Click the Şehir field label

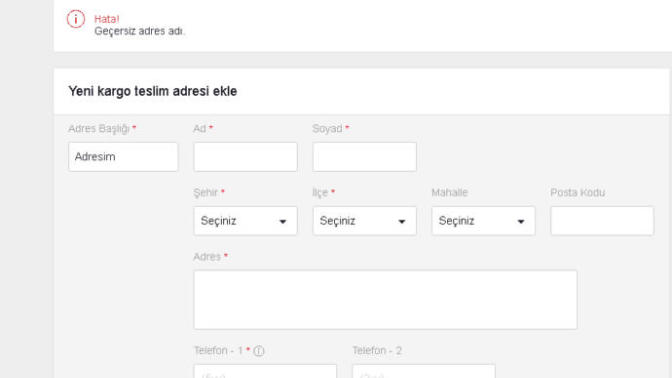tap(206, 193)
